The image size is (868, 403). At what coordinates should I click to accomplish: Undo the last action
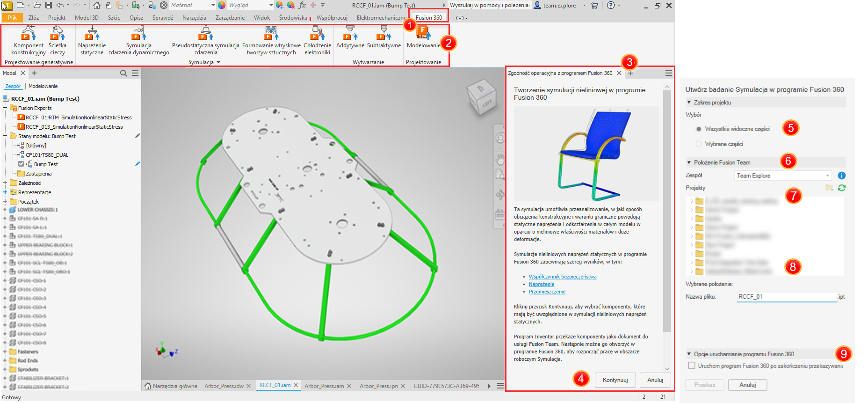click(60, 5)
